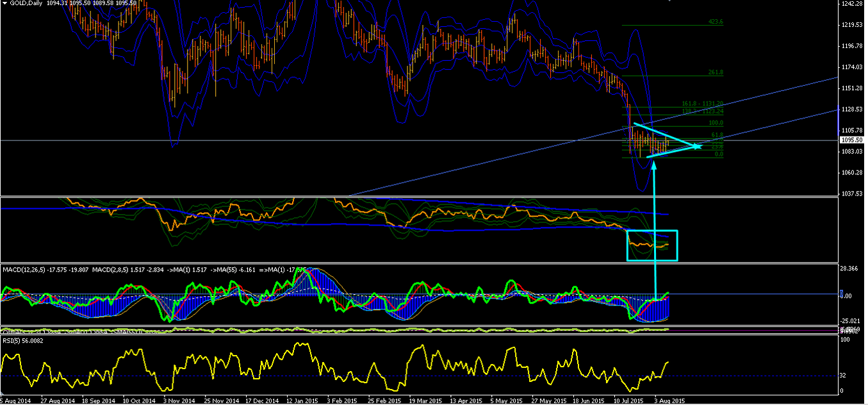Select the 0.0 Fibonacci level label
Image resolution: width=868 pixels, height=405 pixels.
[x=719, y=154]
